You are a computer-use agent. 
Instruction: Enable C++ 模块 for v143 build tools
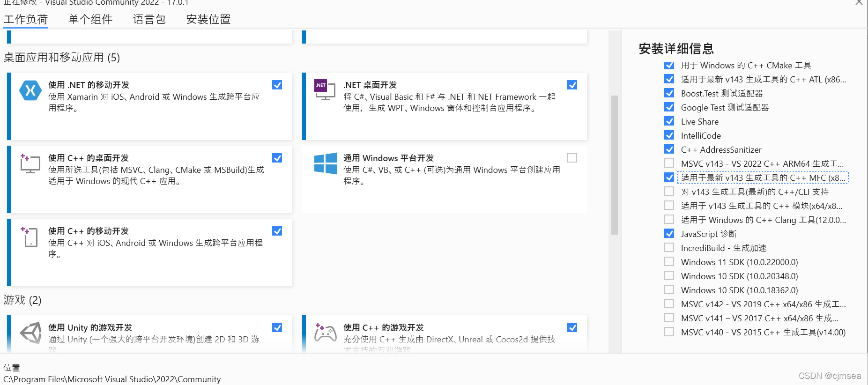coord(669,205)
